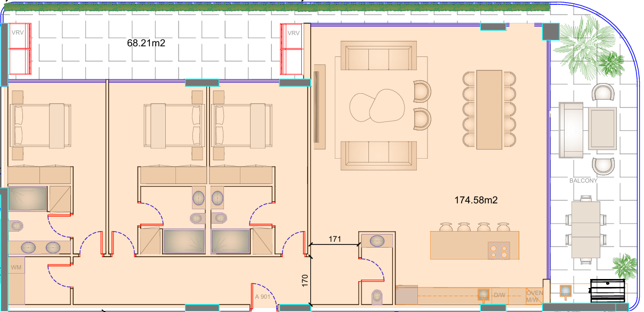
Task: Select the wall-mounted TV unit in the living room
Action: [x=319, y=106]
